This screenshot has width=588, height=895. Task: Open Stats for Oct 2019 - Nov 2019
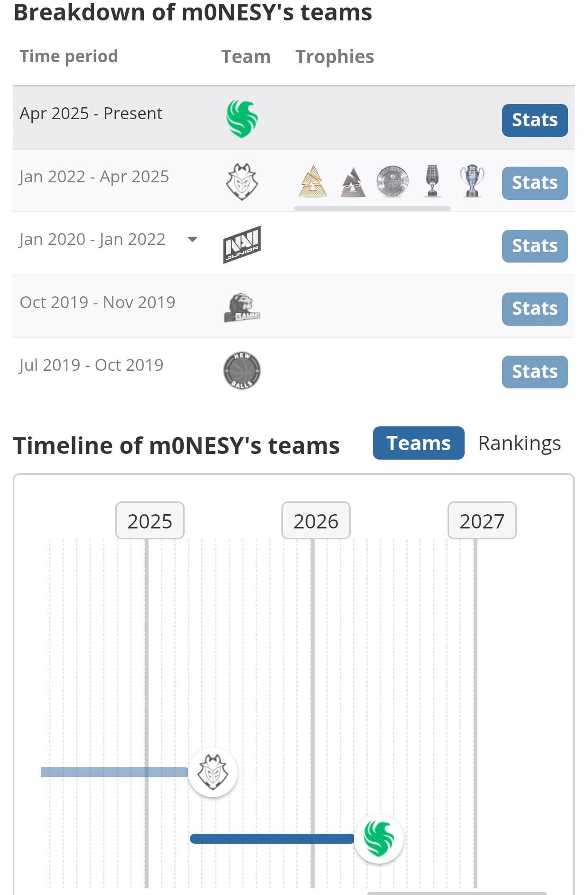[534, 309]
